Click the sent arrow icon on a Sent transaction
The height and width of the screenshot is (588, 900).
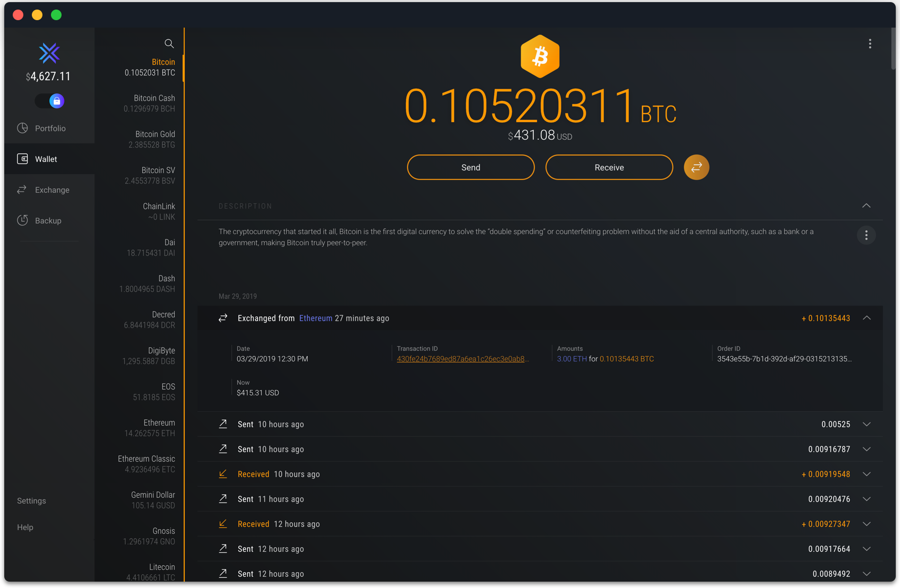(223, 424)
